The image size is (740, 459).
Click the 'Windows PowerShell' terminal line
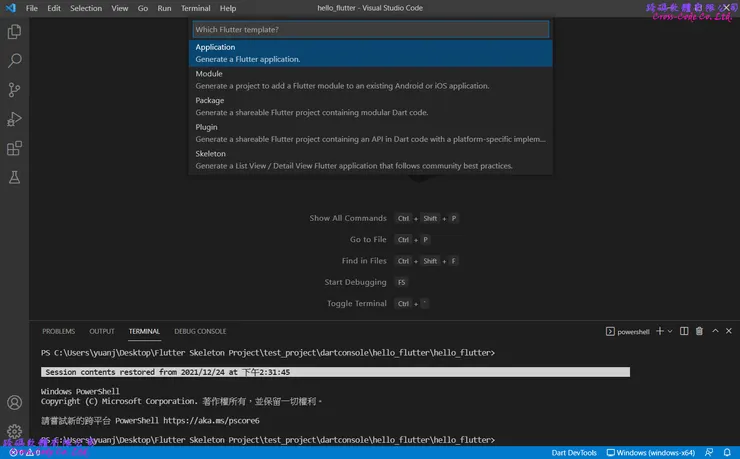80,391
